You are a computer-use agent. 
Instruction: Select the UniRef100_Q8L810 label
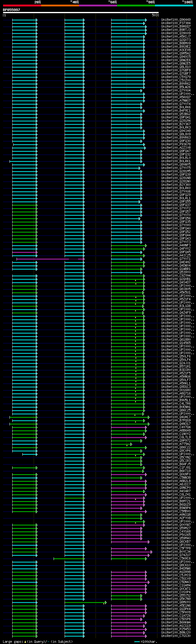click(176, 67)
